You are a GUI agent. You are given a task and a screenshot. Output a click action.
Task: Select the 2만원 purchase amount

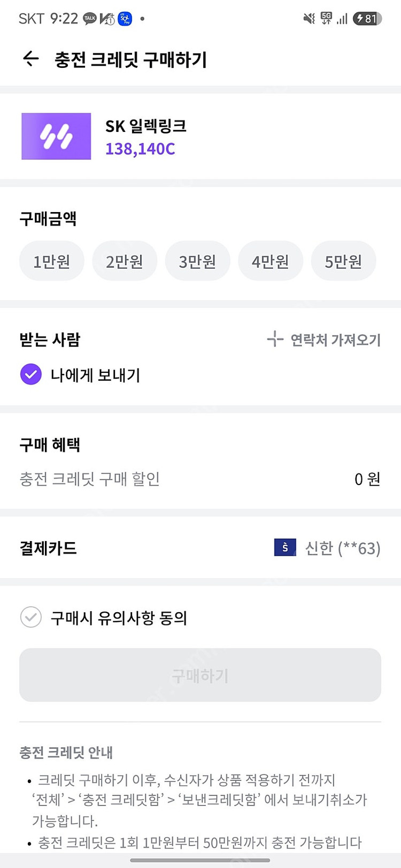125,261
